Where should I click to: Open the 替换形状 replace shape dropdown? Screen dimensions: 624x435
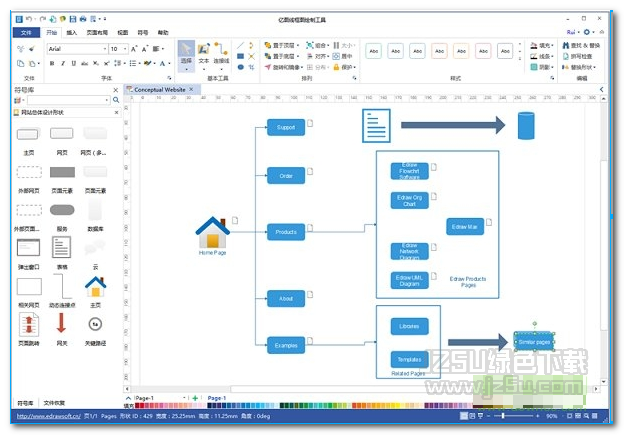(579, 67)
